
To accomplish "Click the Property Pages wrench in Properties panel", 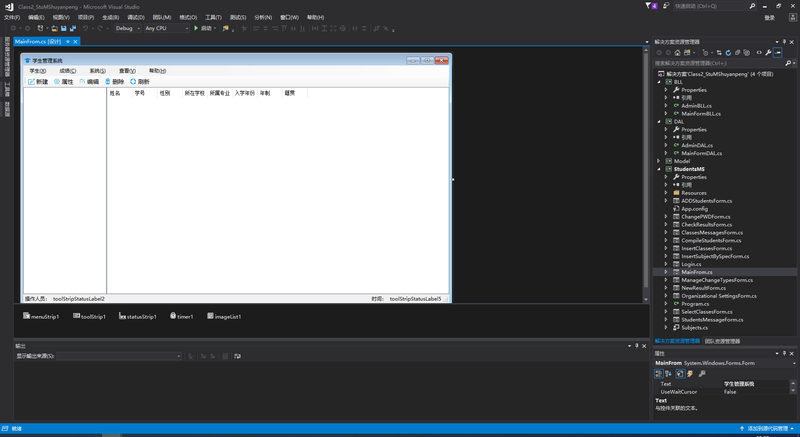I will [x=702, y=374].
